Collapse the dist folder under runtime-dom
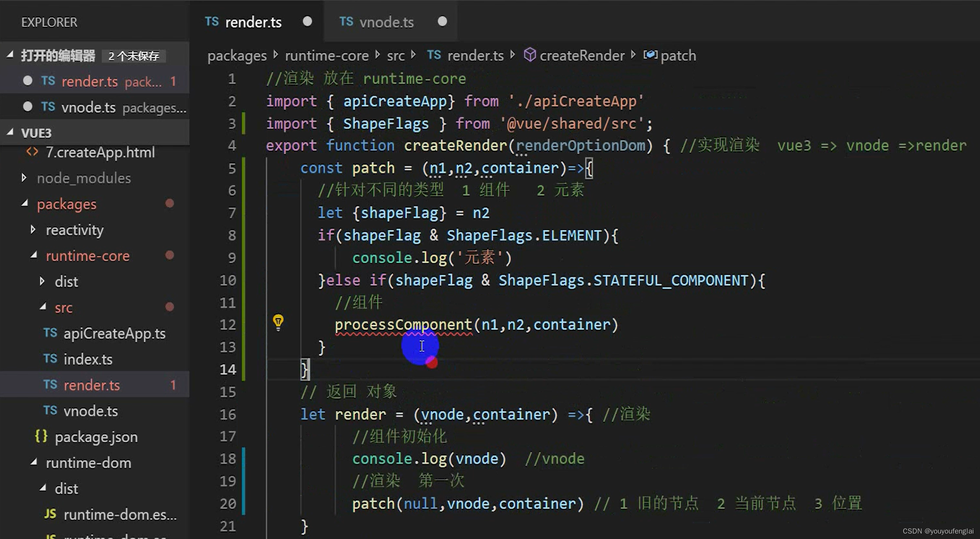This screenshot has height=539, width=980. tap(43, 488)
